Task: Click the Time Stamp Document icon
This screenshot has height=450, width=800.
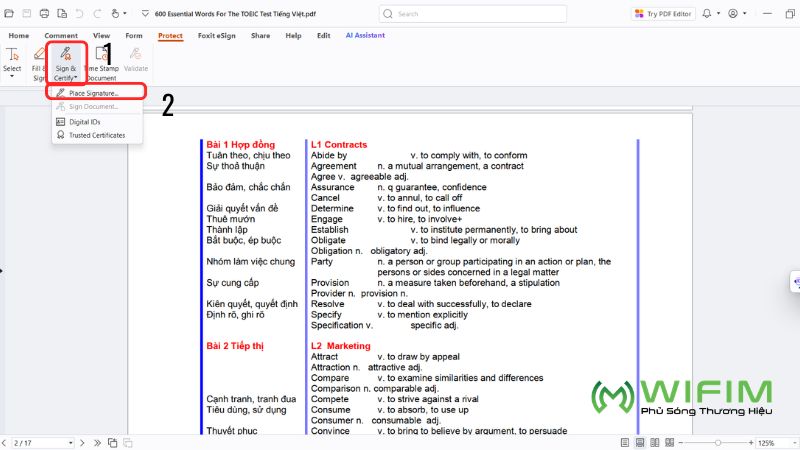Action: point(102,55)
